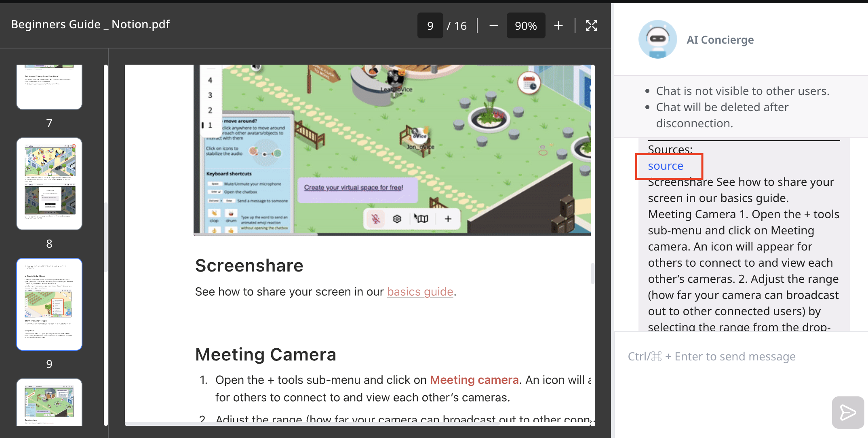
Task: Open the page 8 thumbnail
Action: point(49,184)
